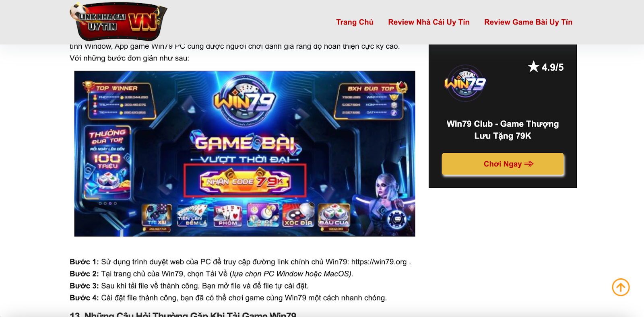Viewport: 644px width, 317px height.
Task: Click the Win79 Club card title
Action: [x=503, y=130]
